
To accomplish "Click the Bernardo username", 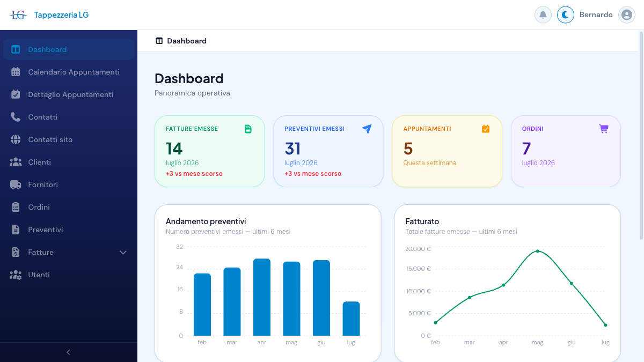I will pos(596,14).
